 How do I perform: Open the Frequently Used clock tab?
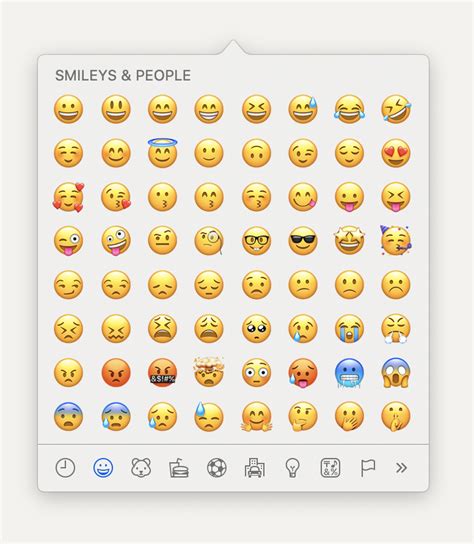coord(65,467)
